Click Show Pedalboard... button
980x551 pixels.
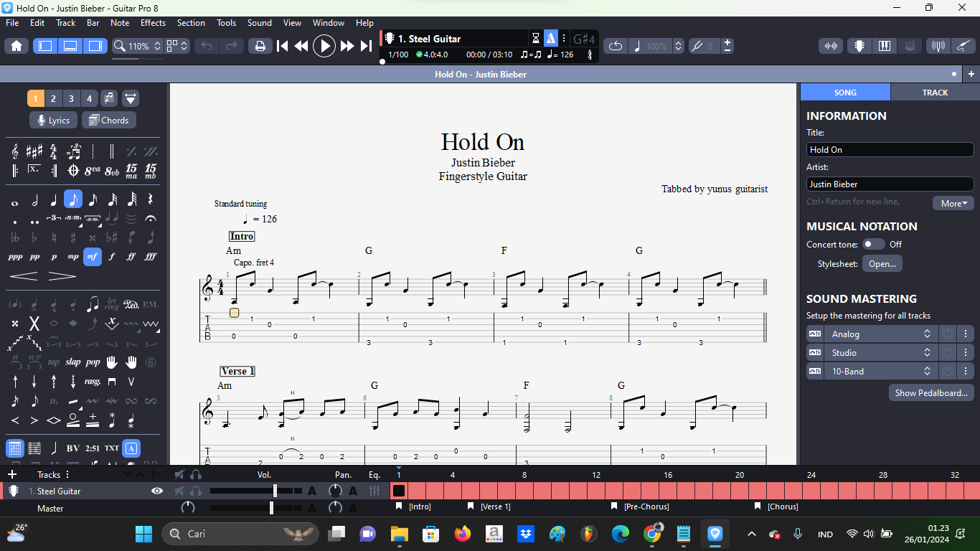pos(931,392)
